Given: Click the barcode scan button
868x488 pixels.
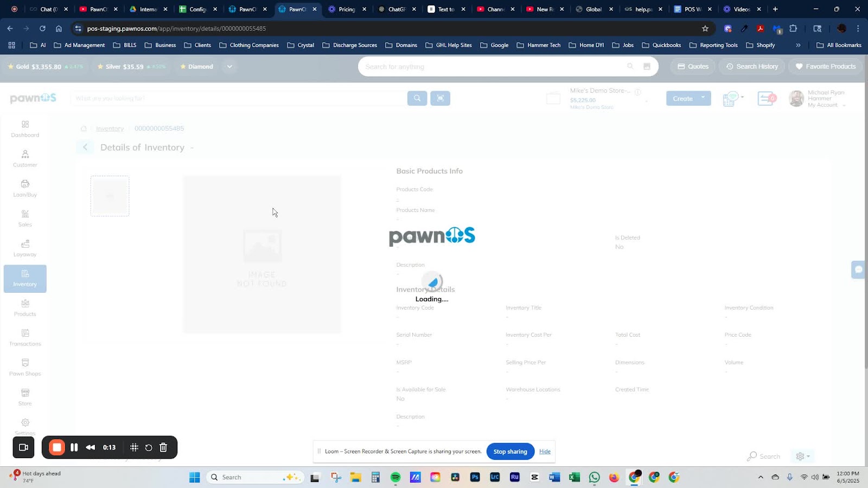Looking at the screenshot, I should [441, 98].
